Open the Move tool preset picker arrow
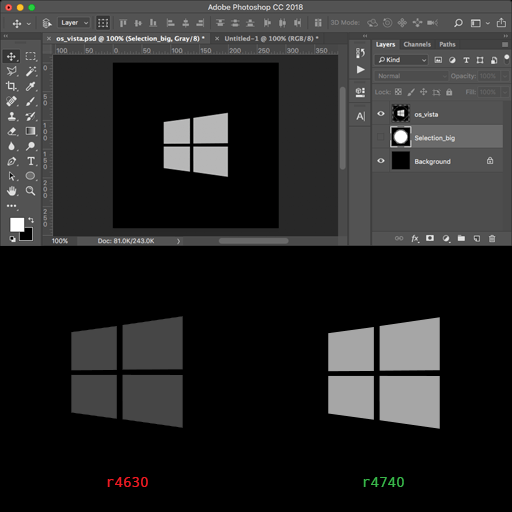This screenshot has width=512, height=512. click(29, 24)
